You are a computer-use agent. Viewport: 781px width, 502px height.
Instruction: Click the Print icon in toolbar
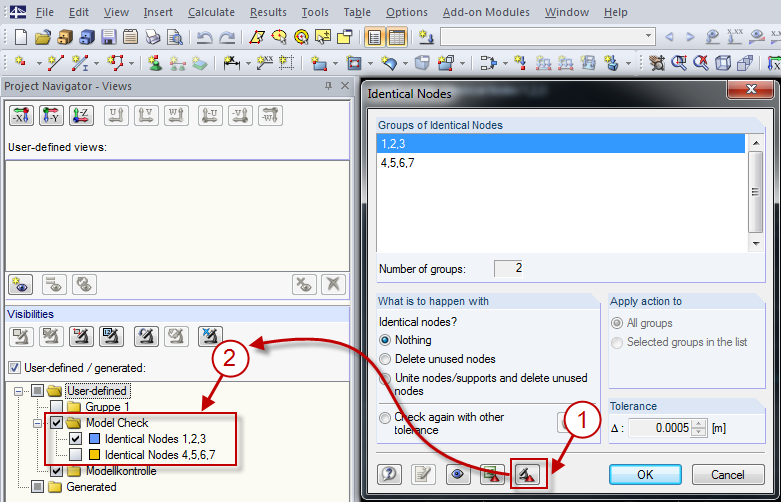152,37
